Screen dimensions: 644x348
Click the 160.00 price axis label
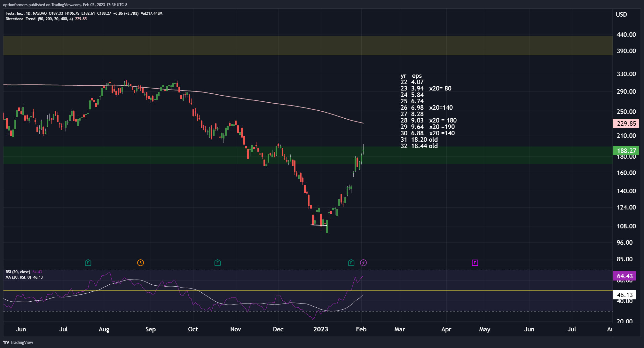[x=626, y=173]
